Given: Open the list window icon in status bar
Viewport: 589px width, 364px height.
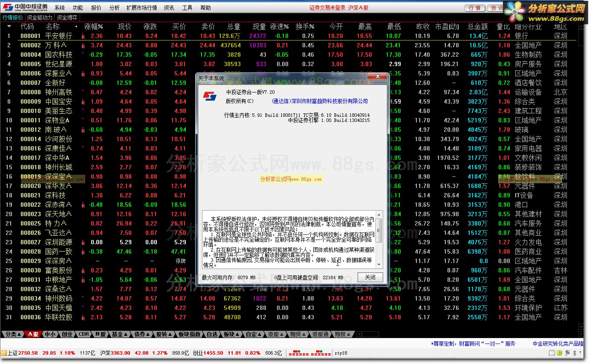Looking at the screenshot, I should pos(552,353).
